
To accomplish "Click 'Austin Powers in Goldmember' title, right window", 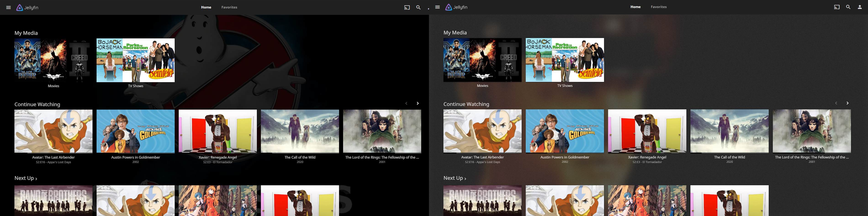I will click(x=565, y=157).
